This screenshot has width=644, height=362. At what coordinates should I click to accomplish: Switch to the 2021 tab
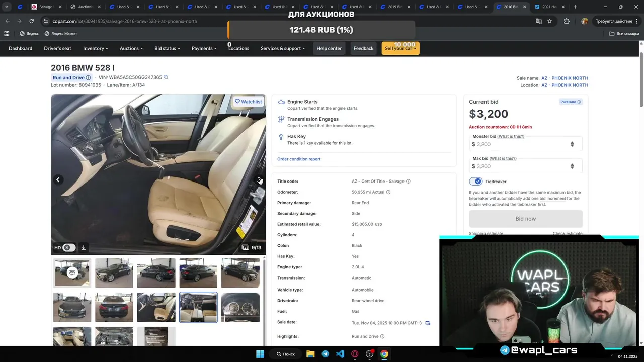click(549, 7)
